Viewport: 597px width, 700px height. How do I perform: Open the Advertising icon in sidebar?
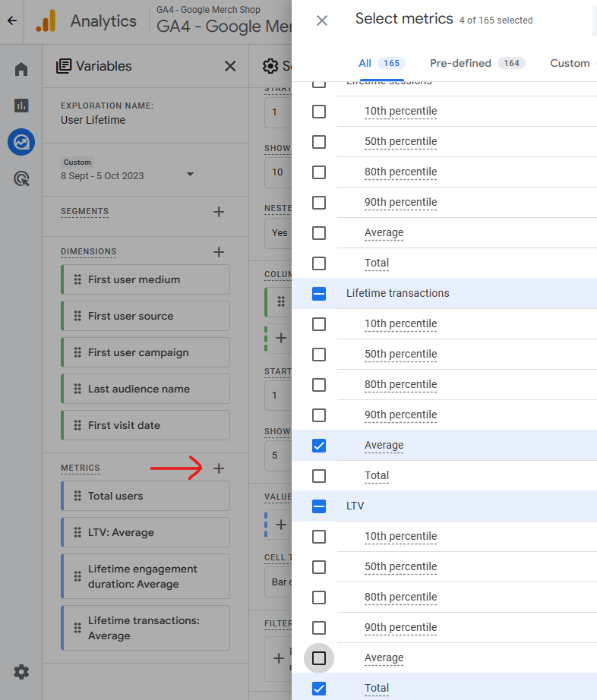pos(21,179)
